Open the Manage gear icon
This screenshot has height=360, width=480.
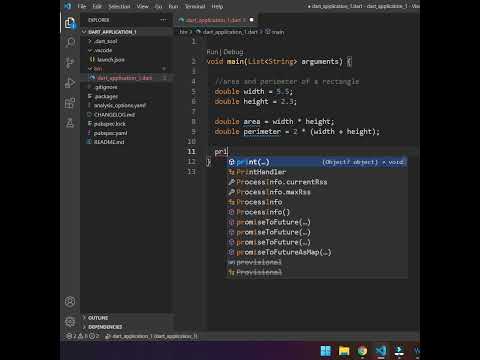pos(70,322)
